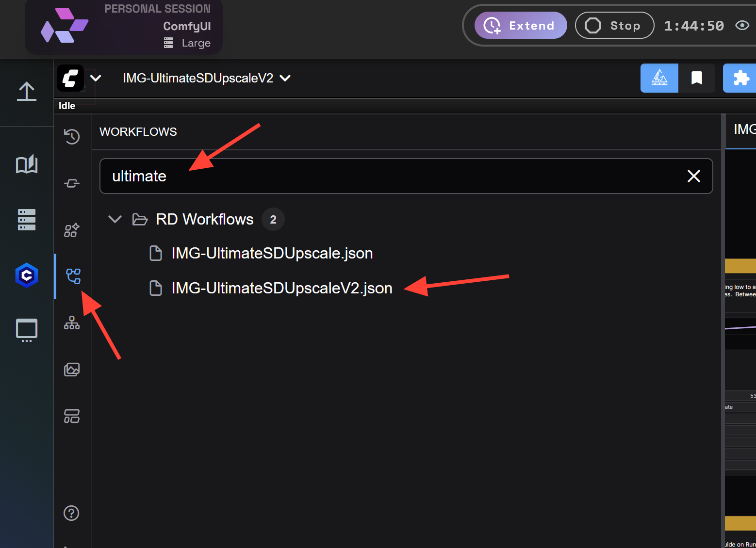Toggle the session visibility eye icon
This screenshot has width=756, height=548.
pyautogui.click(x=742, y=25)
